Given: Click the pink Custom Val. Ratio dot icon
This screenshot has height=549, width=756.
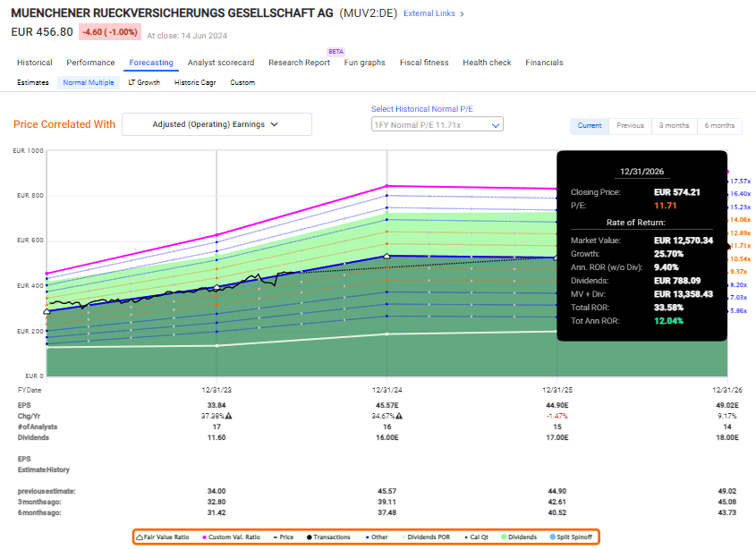Looking at the screenshot, I should pos(204,536).
